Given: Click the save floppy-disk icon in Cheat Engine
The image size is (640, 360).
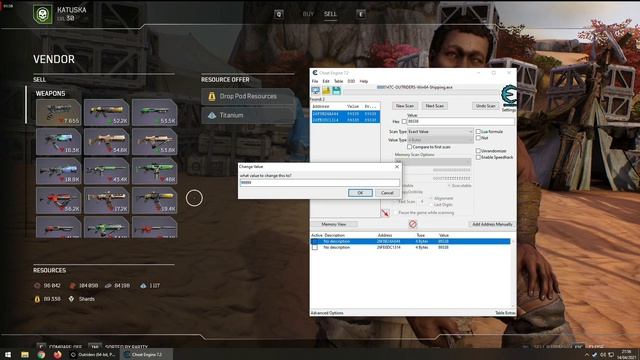Looking at the screenshot, I should [x=336, y=91].
